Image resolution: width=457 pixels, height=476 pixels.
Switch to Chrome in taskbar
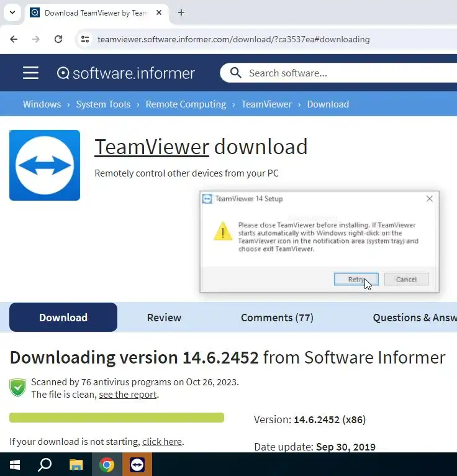pyautogui.click(x=107, y=464)
